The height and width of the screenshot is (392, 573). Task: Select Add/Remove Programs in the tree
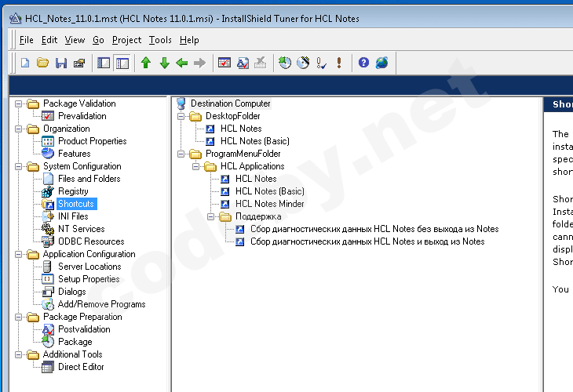click(101, 304)
